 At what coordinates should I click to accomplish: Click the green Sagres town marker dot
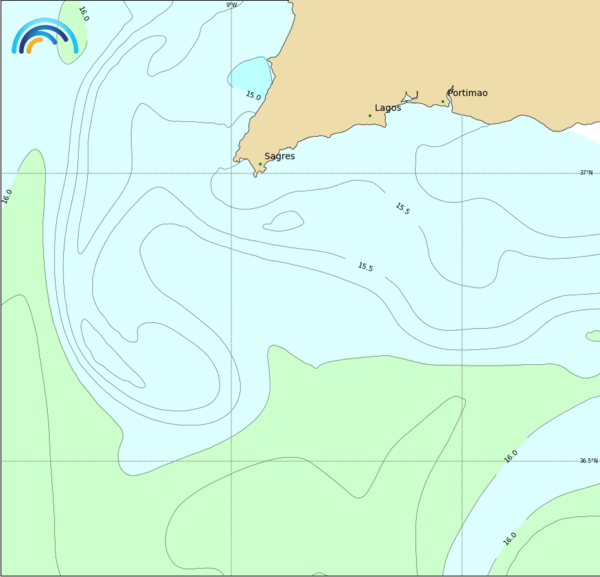260,164
